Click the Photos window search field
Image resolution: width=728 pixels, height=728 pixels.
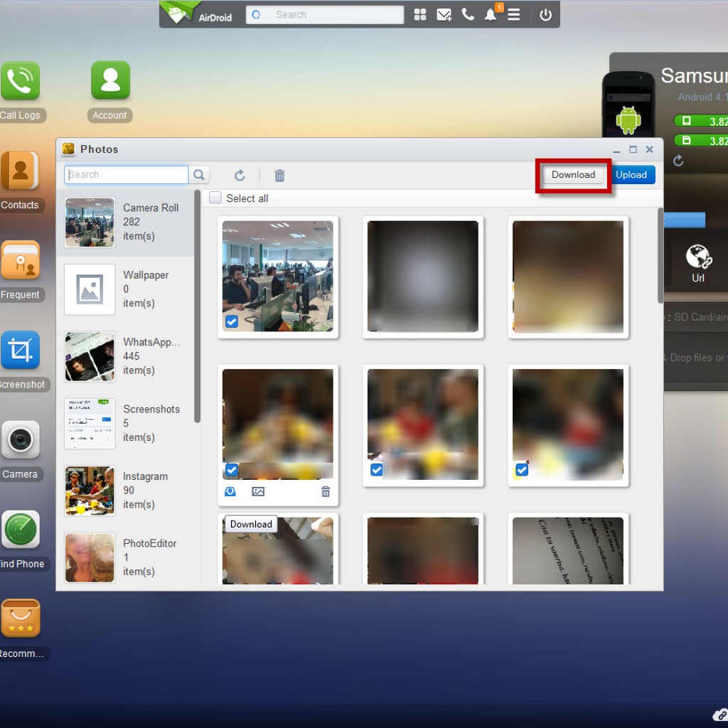click(x=127, y=175)
